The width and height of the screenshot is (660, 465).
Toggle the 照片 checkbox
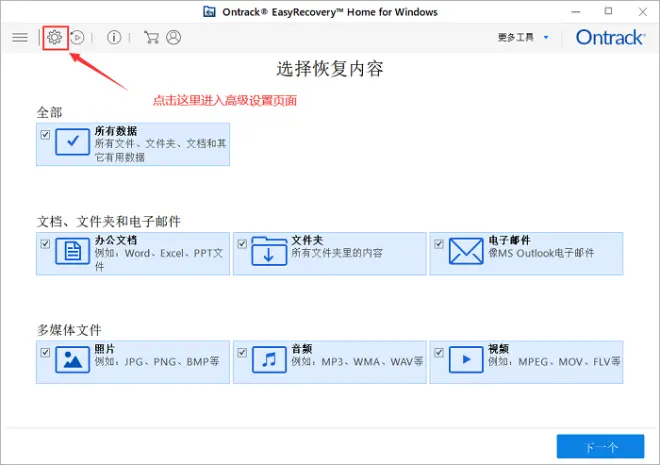point(45,352)
